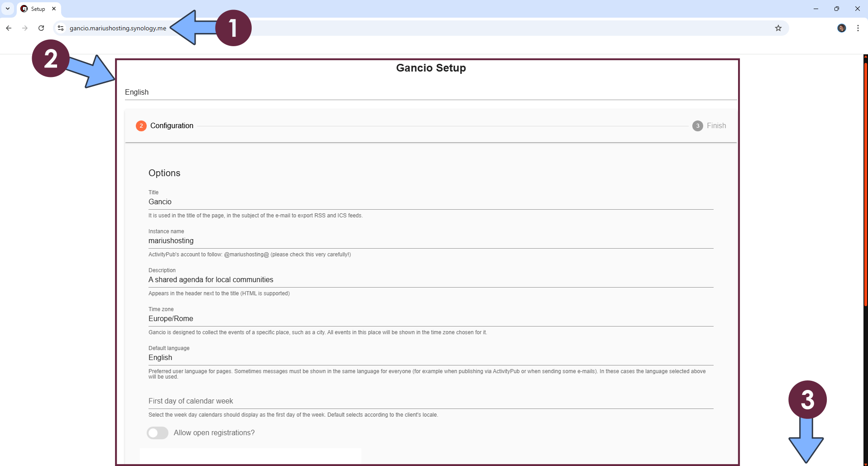868x466 pixels.
Task: Go back using the browser back arrow
Action: click(x=9, y=28)
